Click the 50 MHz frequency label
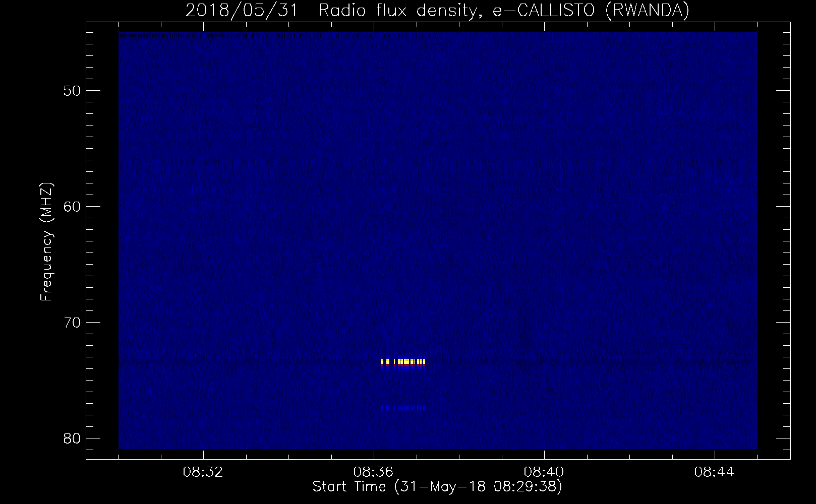 (71, 91)
